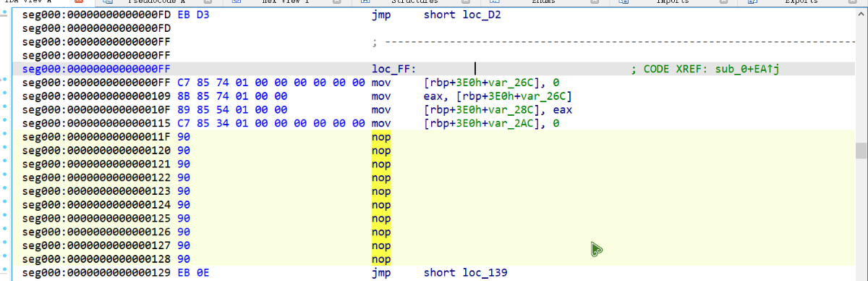Click address seg000:000000000000010F
The image size is (868, 281).
click(x=96, y=110)
